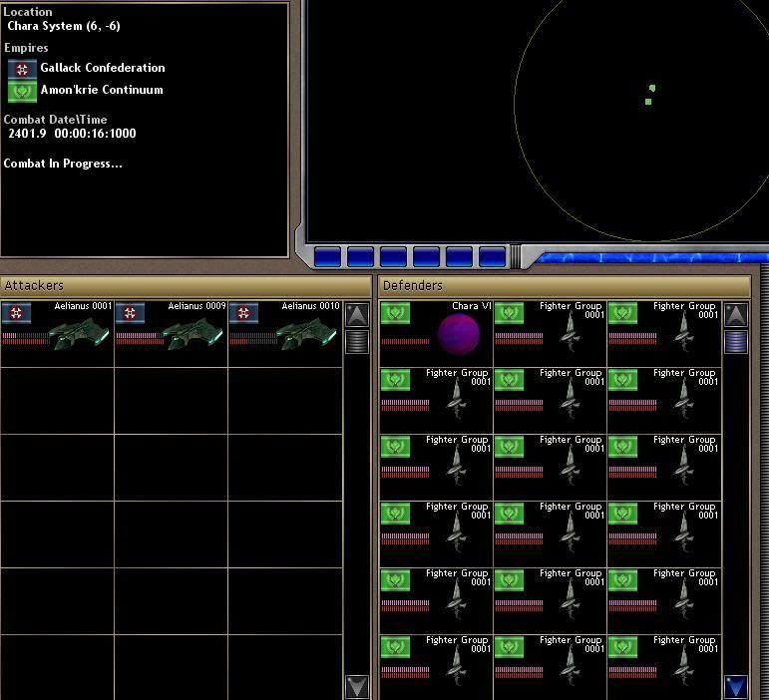The image size is (769, 700).
Task: Click the Chara System (6, -6) location text
Action: click(64, 26)
